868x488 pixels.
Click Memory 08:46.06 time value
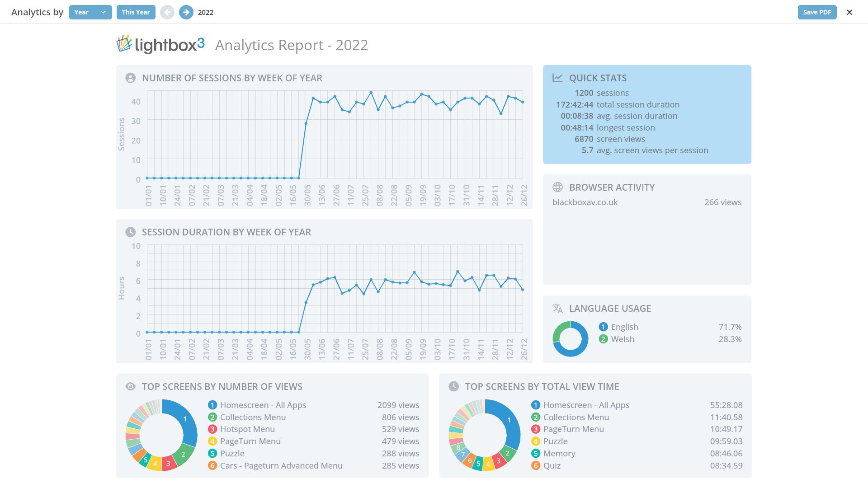(726, 453)
